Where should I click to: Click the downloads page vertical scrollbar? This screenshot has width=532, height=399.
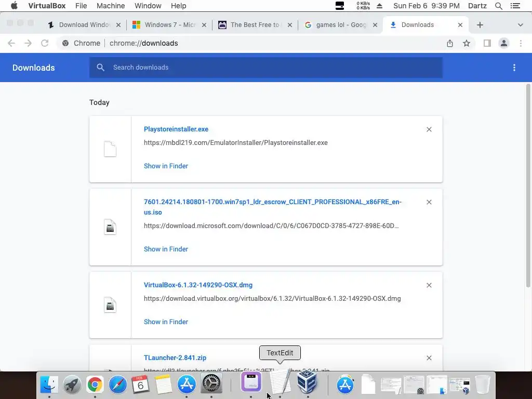click(528, 186)
